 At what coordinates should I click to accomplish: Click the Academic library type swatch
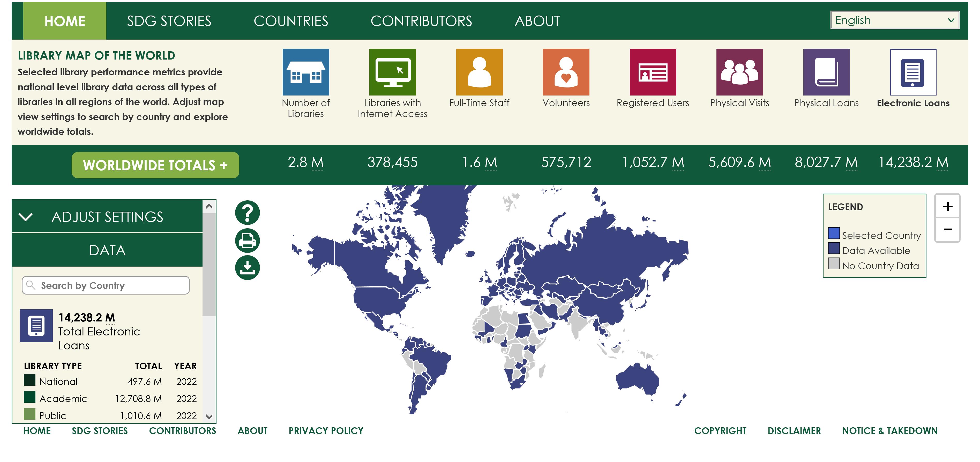(29, 397)
